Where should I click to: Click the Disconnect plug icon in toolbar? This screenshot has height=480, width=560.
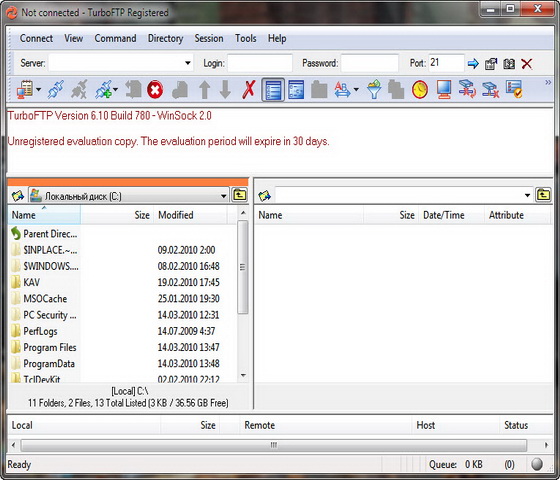[79, 89]
